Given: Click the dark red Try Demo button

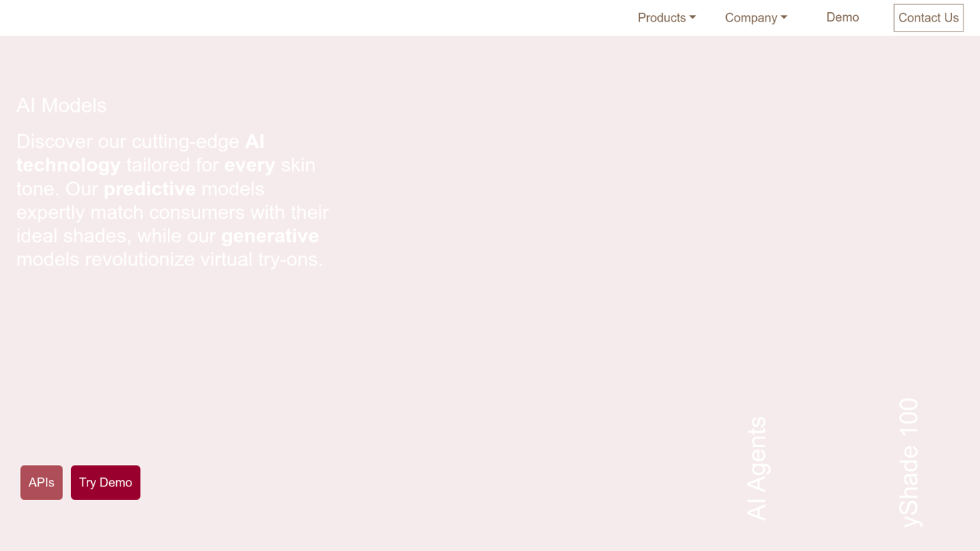Looking at the screenshot, I should [x=105, y=482].
